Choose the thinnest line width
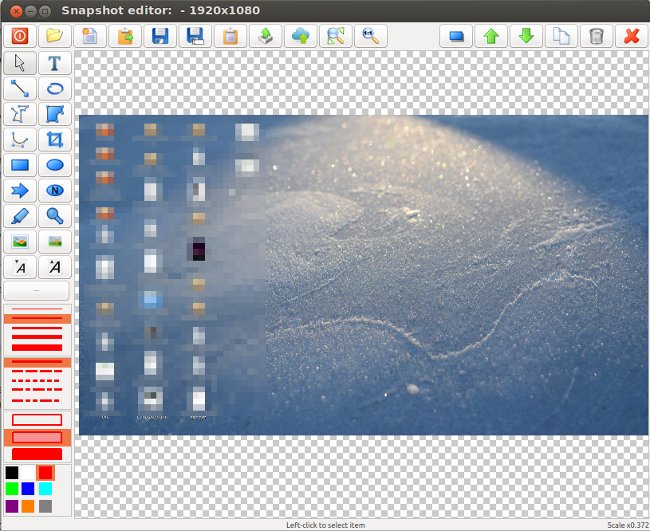The width and height of the screenshot is (650, 531). pyautogui.click(x=37, y=309)
